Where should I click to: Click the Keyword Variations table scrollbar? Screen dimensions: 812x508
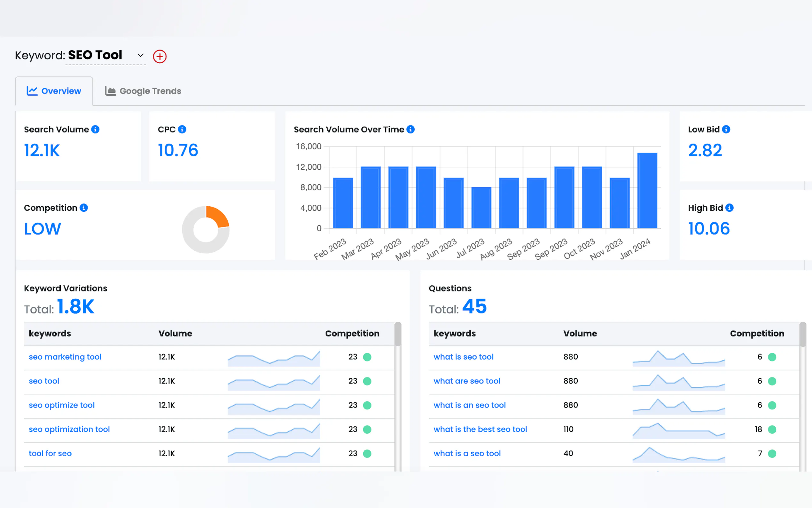[x=398, y=334]
